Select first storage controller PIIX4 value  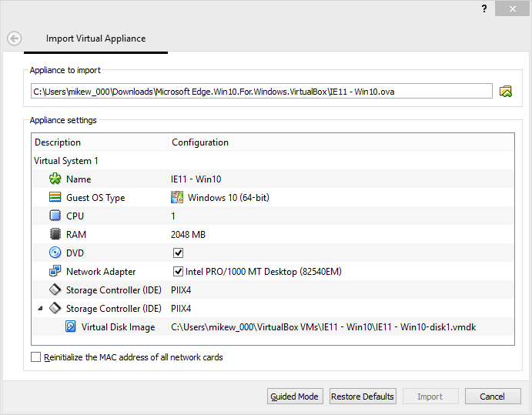click(181, 289)
